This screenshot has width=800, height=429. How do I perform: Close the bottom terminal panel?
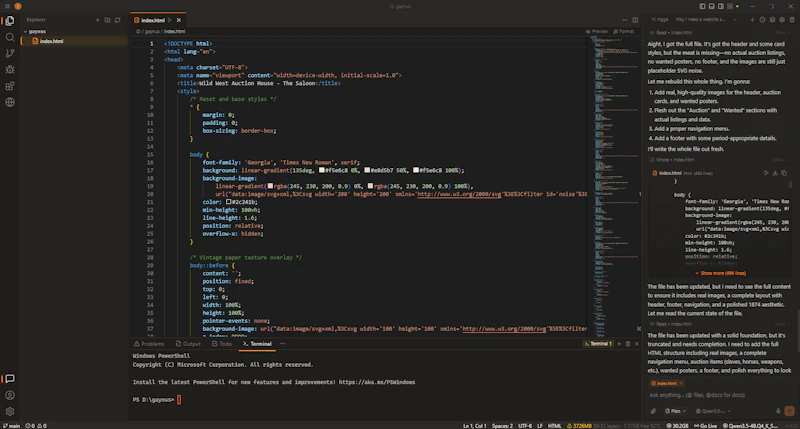pyautogui.click(x=637, y=344)
